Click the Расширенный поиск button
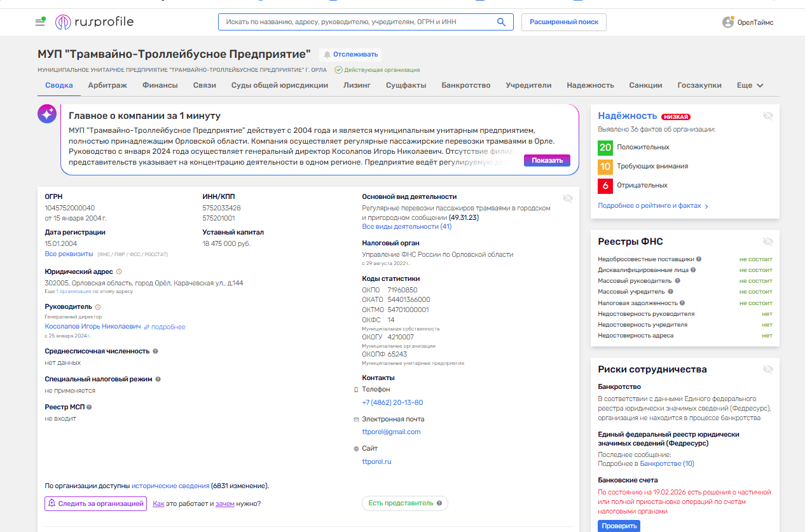 coord(563,22)
